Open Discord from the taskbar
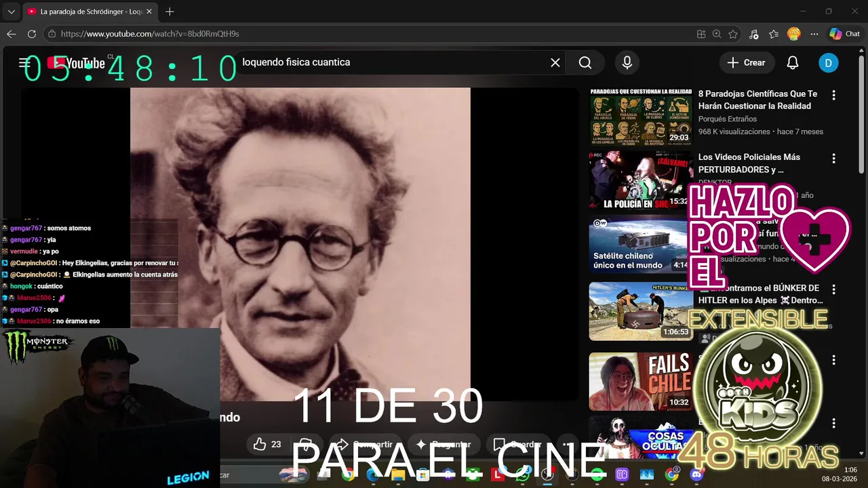The width and height of the screenshot is (868, 488). (x=696, y=475)
